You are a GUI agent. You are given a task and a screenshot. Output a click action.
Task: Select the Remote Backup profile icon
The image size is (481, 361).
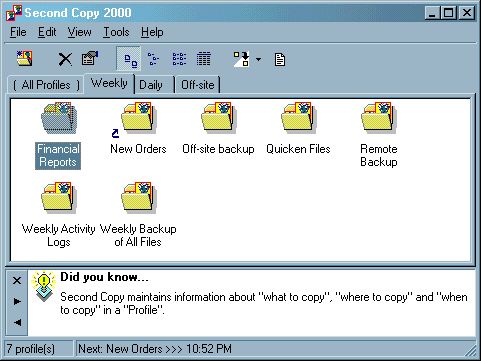(378, 117)
